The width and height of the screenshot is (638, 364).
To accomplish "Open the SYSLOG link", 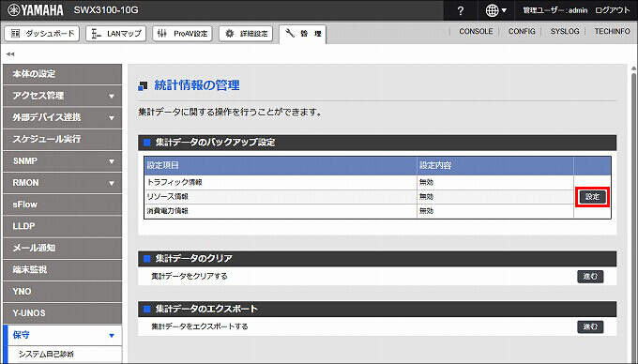I will click(x=565, y=31).
